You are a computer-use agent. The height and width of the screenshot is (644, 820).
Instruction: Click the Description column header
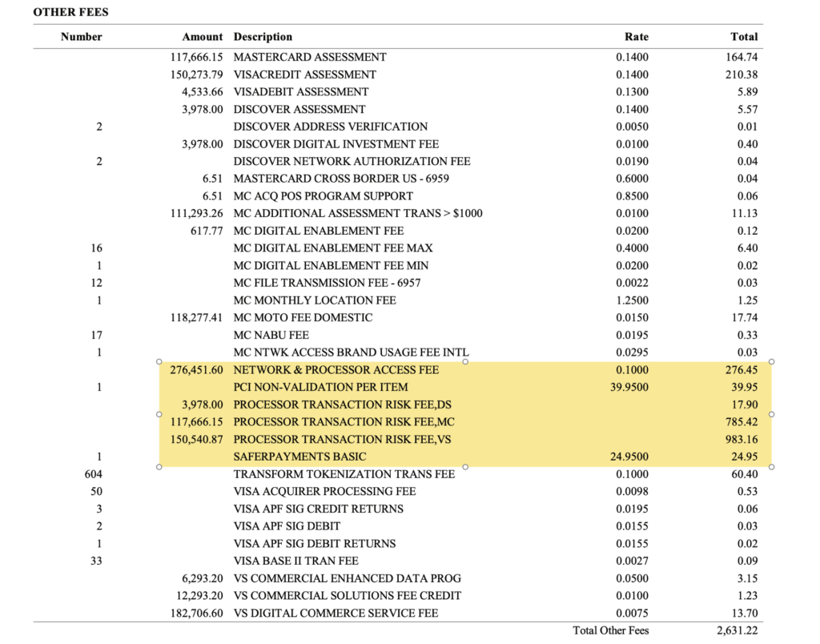tap(263, 37)
